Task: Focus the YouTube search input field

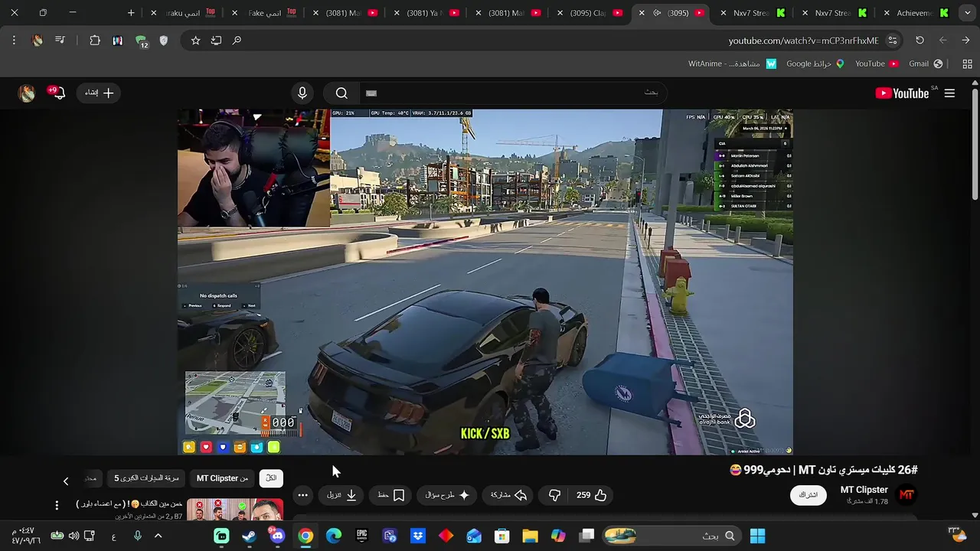Action: pos(511,93)
